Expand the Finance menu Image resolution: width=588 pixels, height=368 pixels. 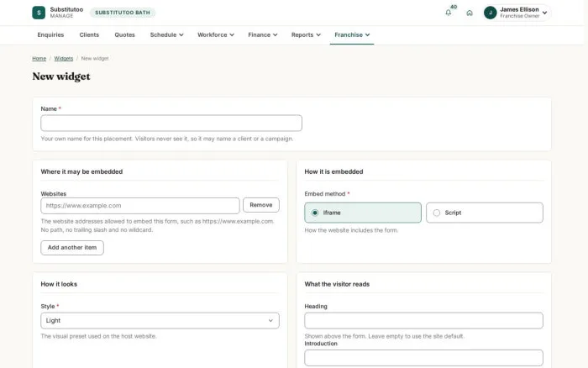(262, 35)
